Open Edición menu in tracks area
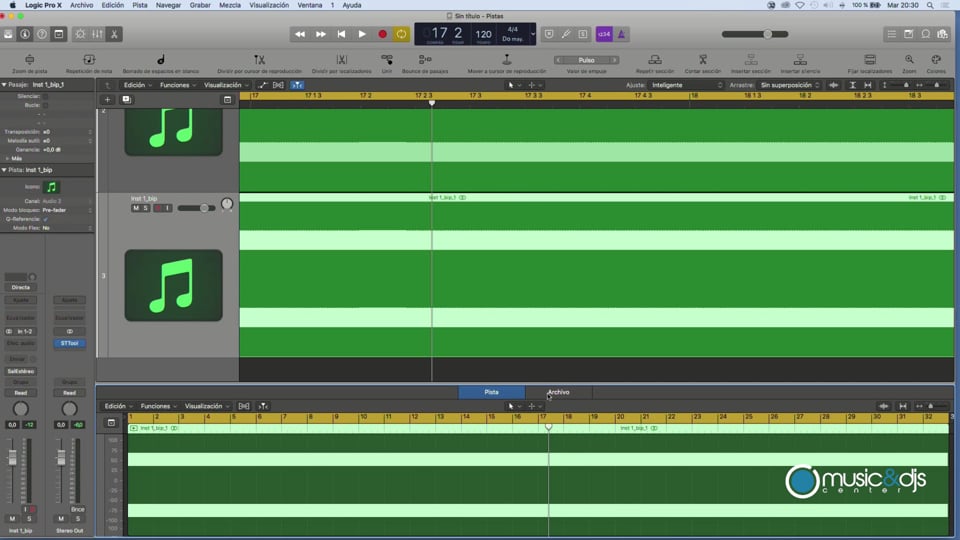 [136, 85]
